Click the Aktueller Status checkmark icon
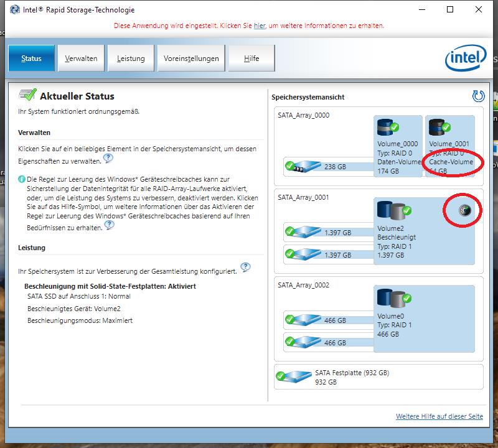498x448 pixels. tap(27, 95)
